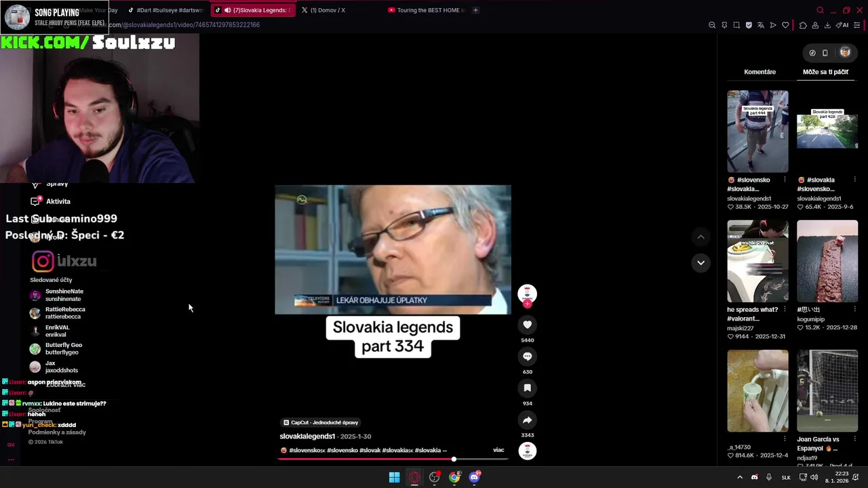Screen dimensions: 868x488
Task: Open Google Chrome from the taskbar
Action: pos(454,477)
